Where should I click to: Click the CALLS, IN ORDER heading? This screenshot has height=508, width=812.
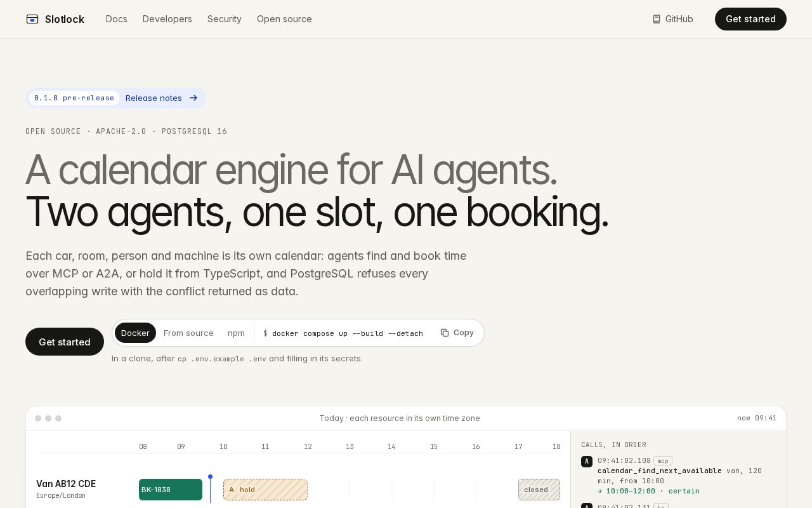(613, 444)
